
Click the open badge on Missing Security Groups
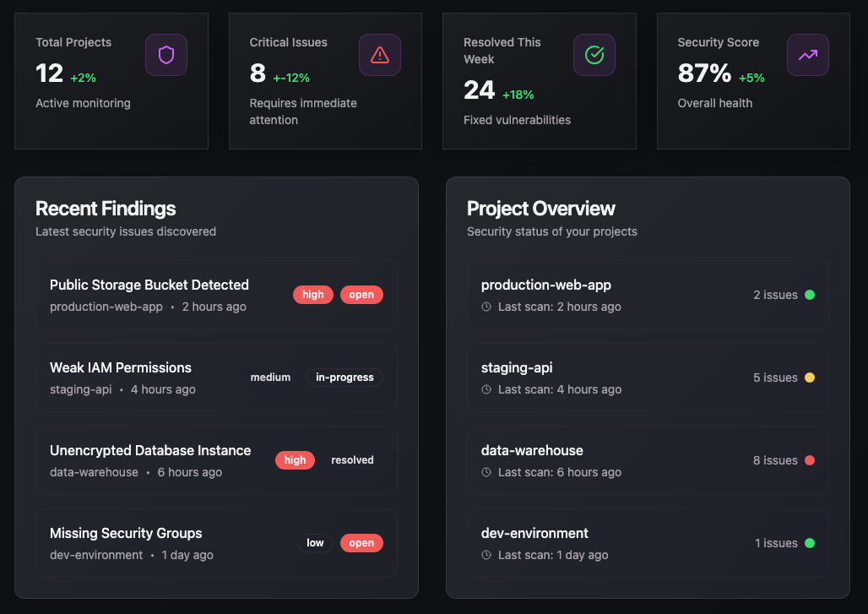361,543
